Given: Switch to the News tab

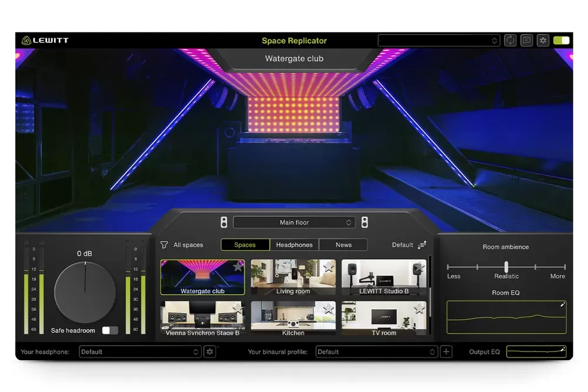Looking at the screenshot, I should 343,244.
